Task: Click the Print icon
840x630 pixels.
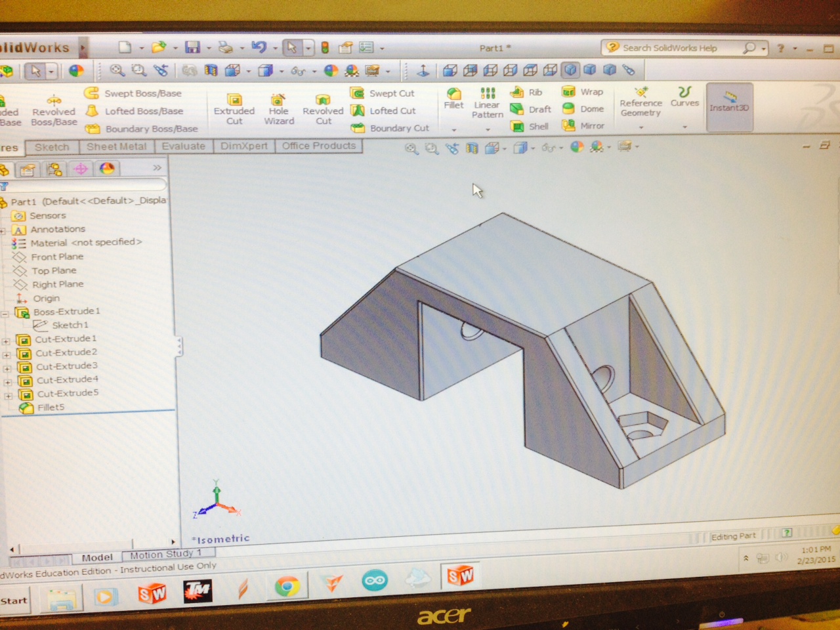Action: click(226, 47)
